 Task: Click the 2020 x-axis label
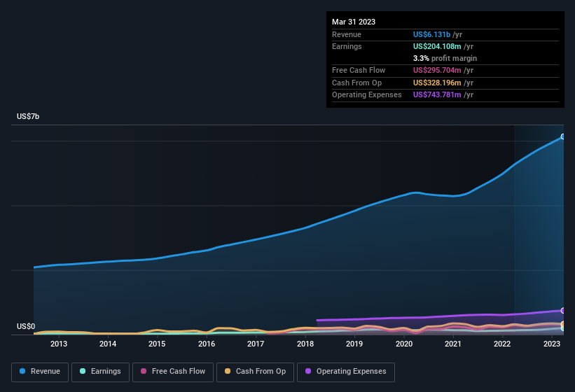click(403, 344)
